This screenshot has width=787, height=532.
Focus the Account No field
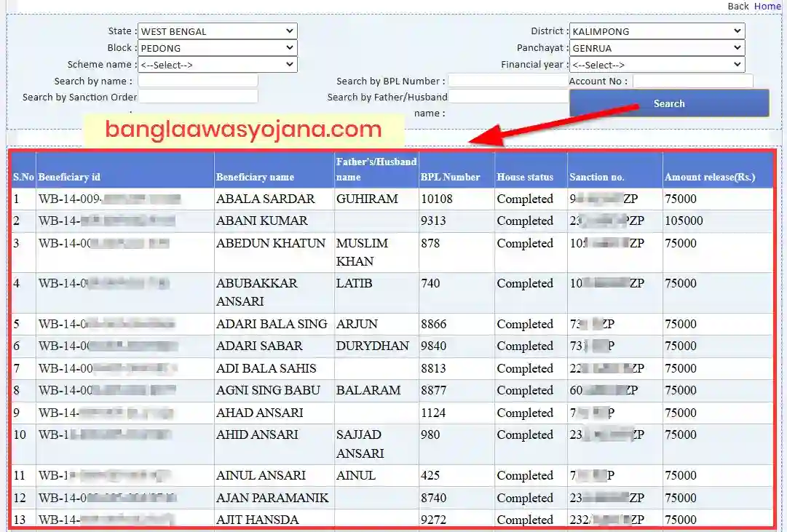pyautogui.click(x=692, y=81)
